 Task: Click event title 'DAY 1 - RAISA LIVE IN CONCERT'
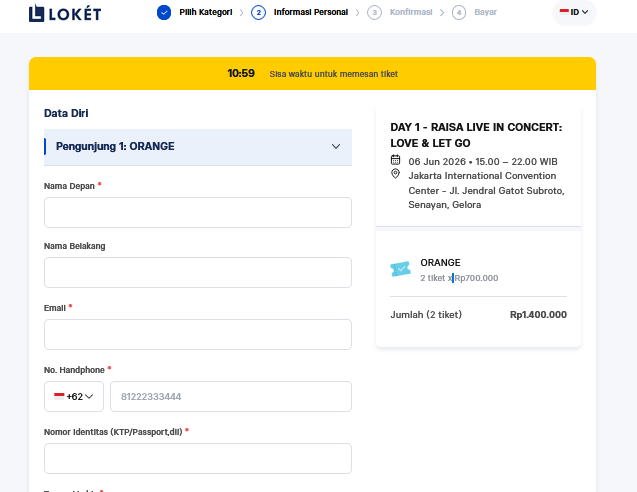click(476, 135)
